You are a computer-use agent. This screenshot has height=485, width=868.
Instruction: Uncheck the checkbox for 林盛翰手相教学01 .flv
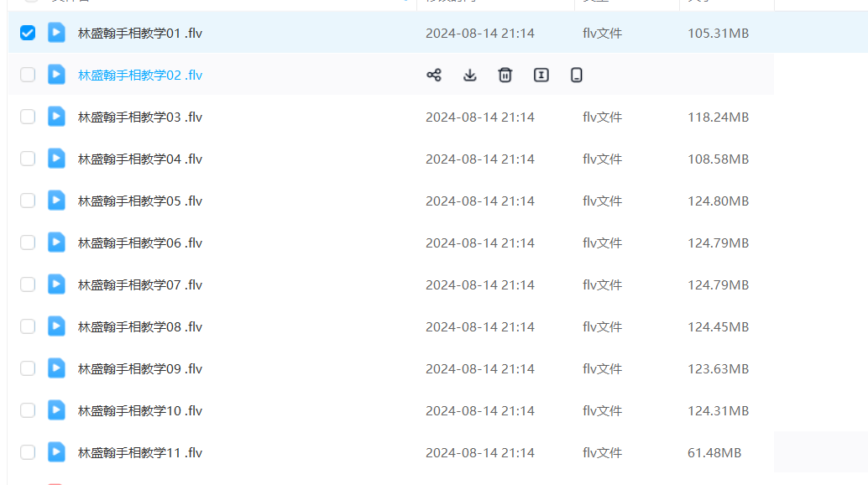28,33
